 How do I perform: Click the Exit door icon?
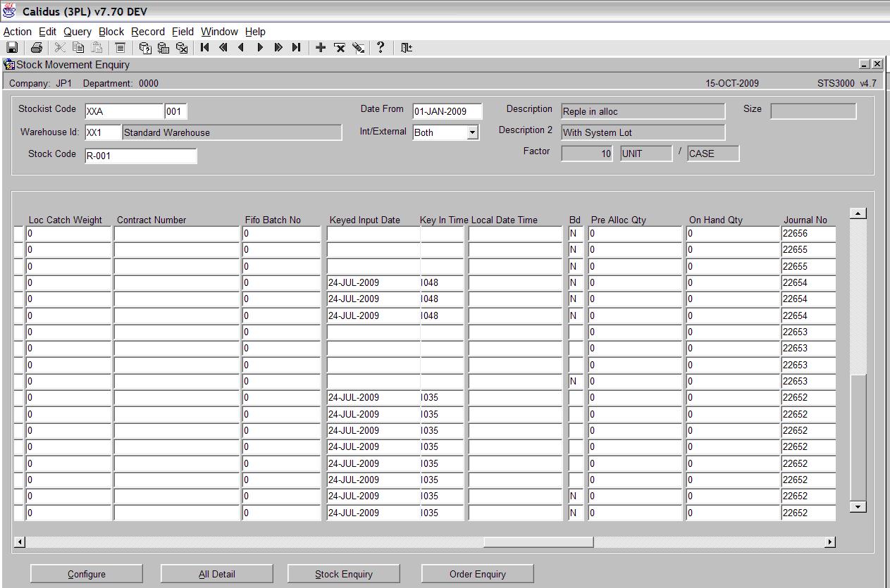click(407, 48)
